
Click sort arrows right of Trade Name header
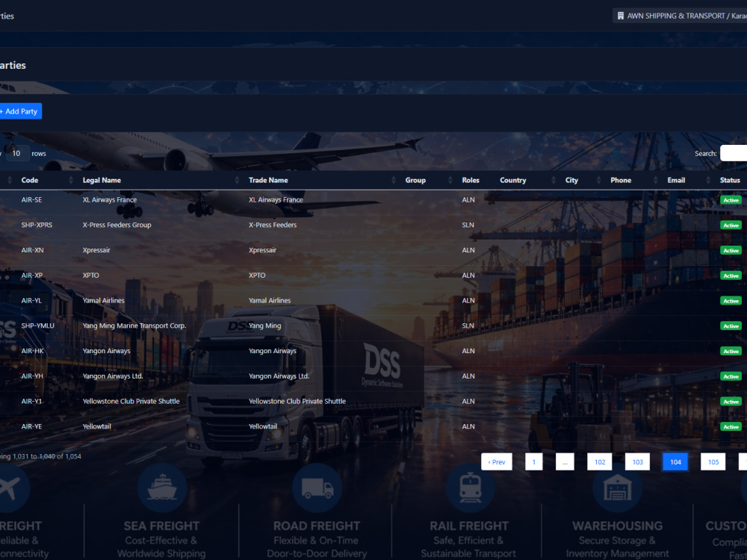[394, 180]
